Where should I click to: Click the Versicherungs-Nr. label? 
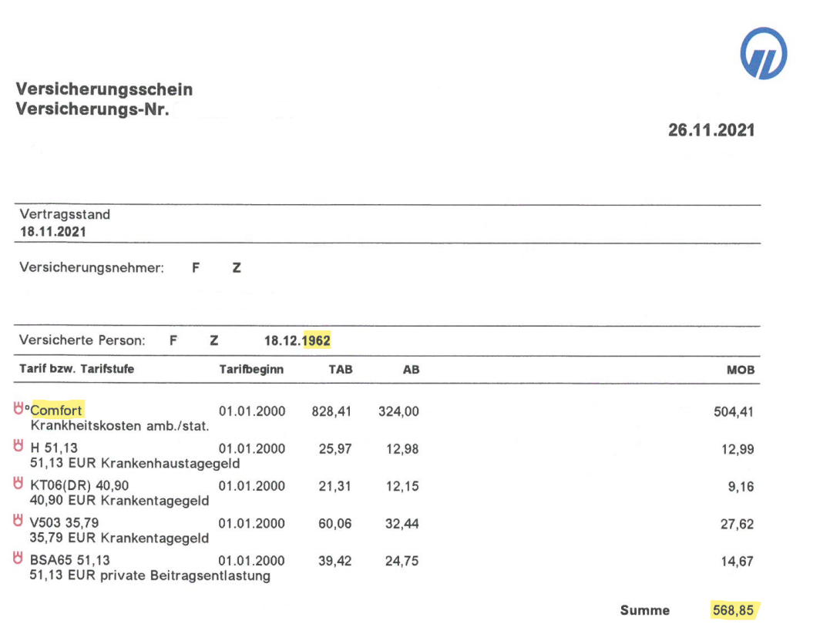tap(92, 109)
